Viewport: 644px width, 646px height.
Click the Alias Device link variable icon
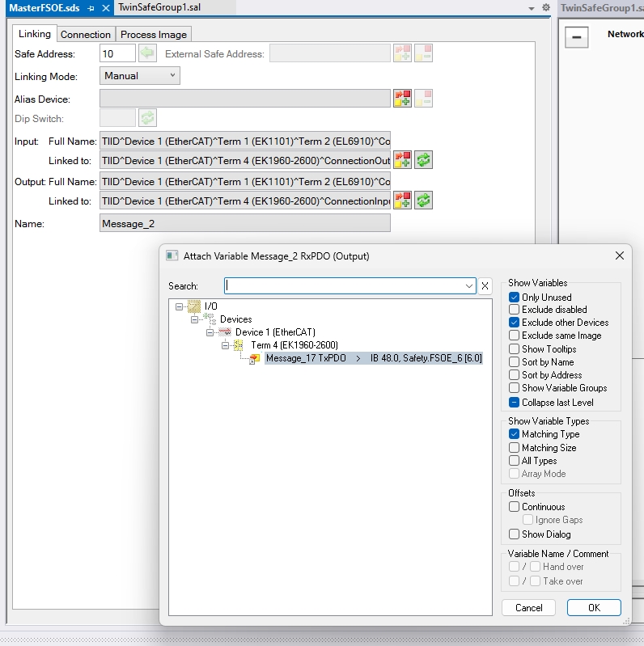coord(402,99)
